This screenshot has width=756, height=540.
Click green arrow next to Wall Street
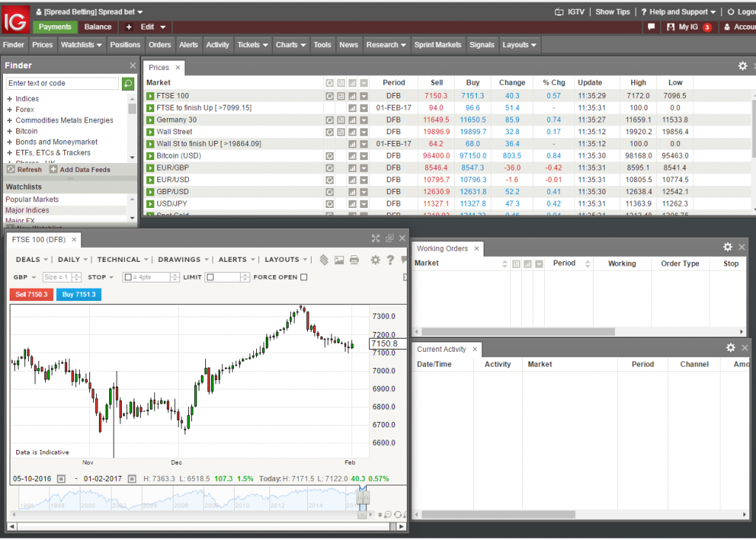151,132
